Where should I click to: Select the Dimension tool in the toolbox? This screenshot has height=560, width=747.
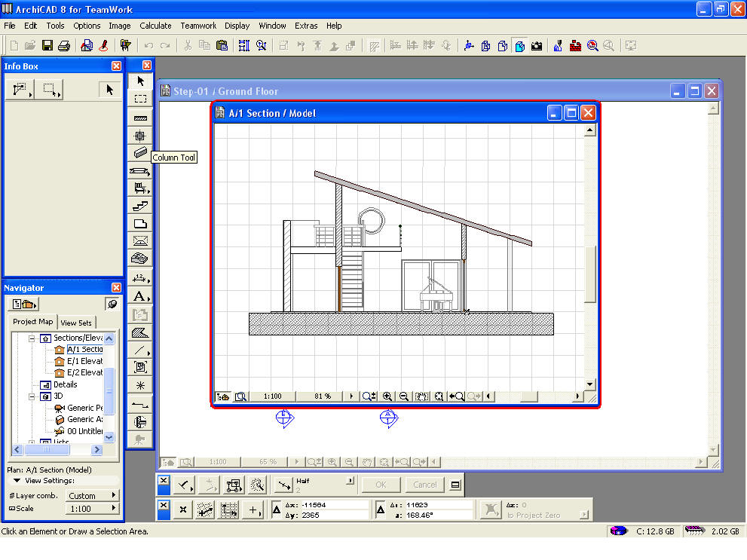[x=140, y=278]
